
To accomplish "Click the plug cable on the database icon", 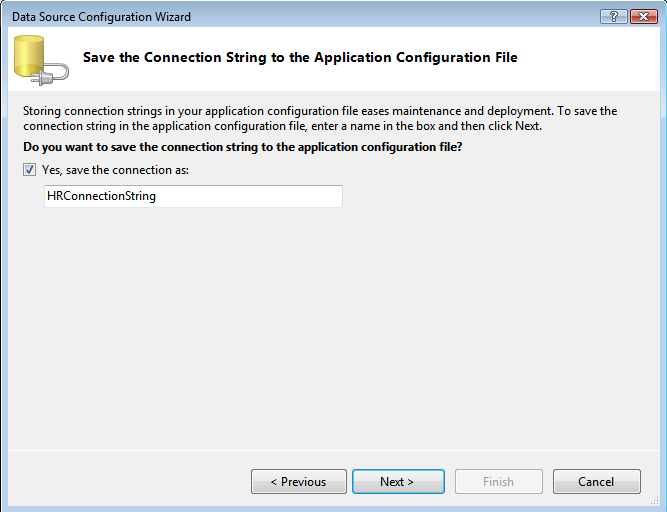I will click(57, 72).
